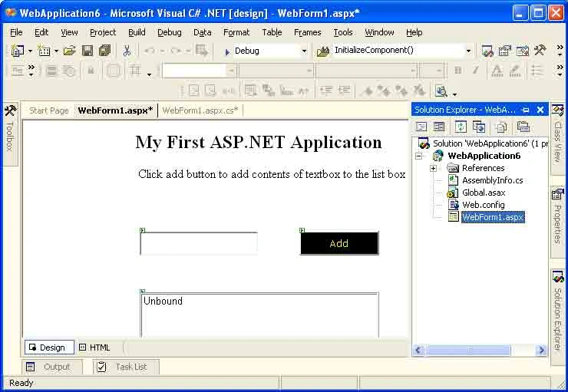The height and width of the screenshot is (392, 568).
Task: Click the View Code icon in Solution Explorer
Action: [x=421, y=127]
